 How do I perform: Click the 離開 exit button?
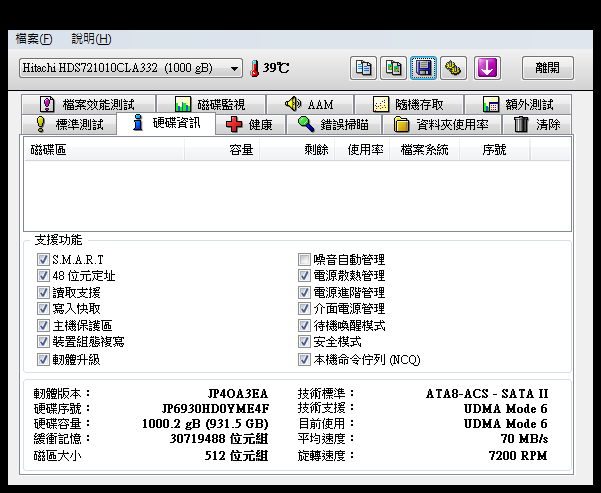click(547, 68)
